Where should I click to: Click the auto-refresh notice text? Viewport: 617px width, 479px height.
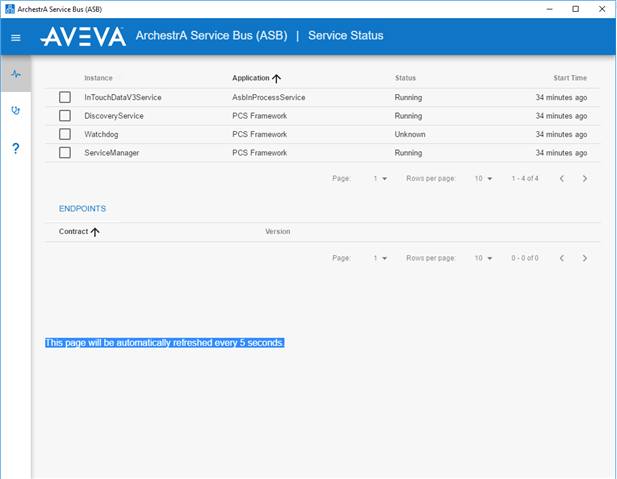tap(164, 343)
